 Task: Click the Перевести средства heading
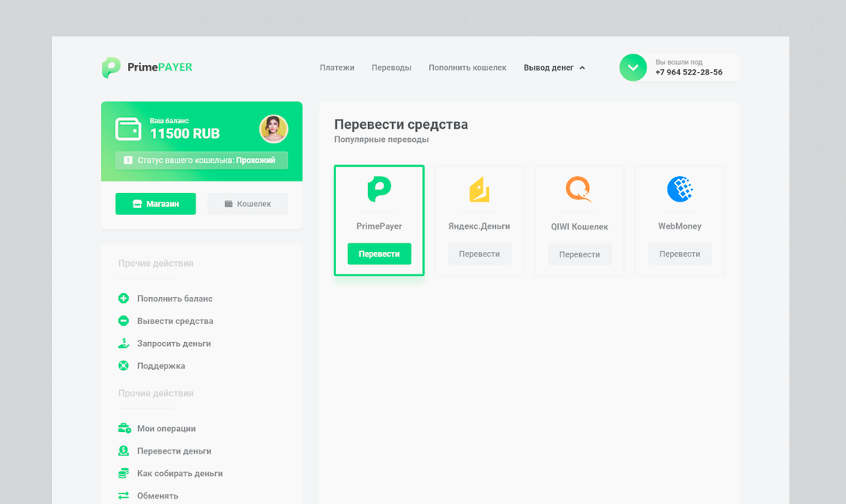(400, 125)
